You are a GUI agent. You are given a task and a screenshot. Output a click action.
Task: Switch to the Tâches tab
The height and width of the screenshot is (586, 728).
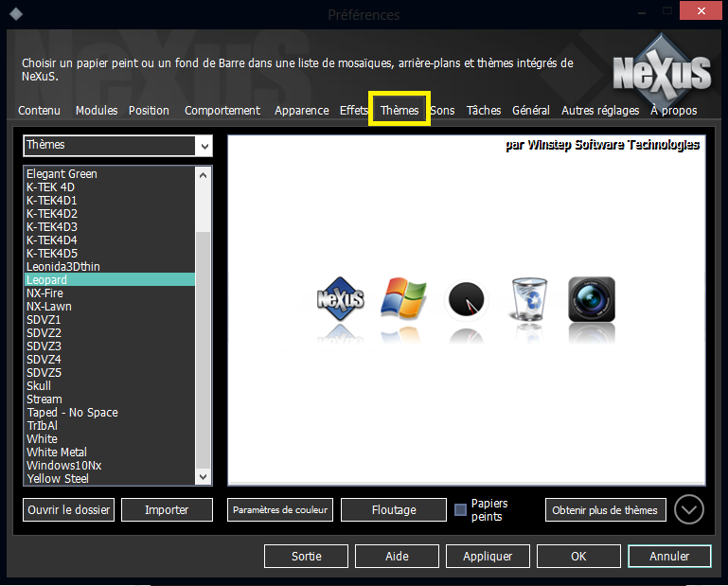coord(484,111)
